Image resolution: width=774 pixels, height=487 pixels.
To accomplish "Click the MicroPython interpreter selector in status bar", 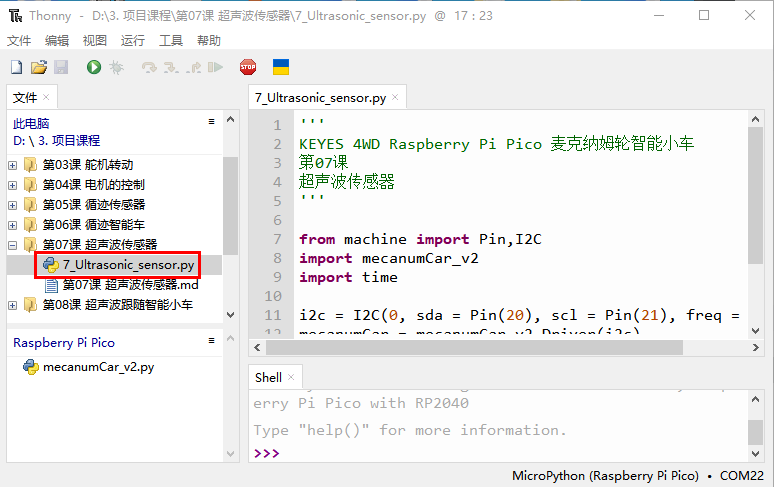I will pos(638,476).
